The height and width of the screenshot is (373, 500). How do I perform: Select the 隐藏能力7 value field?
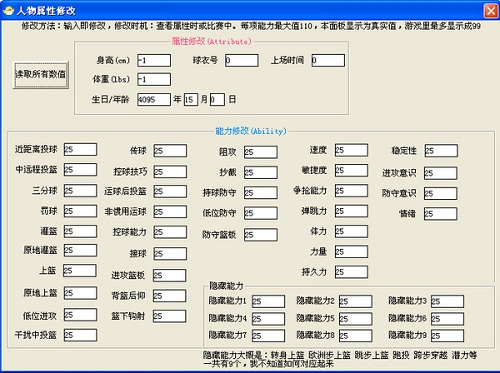268,336
